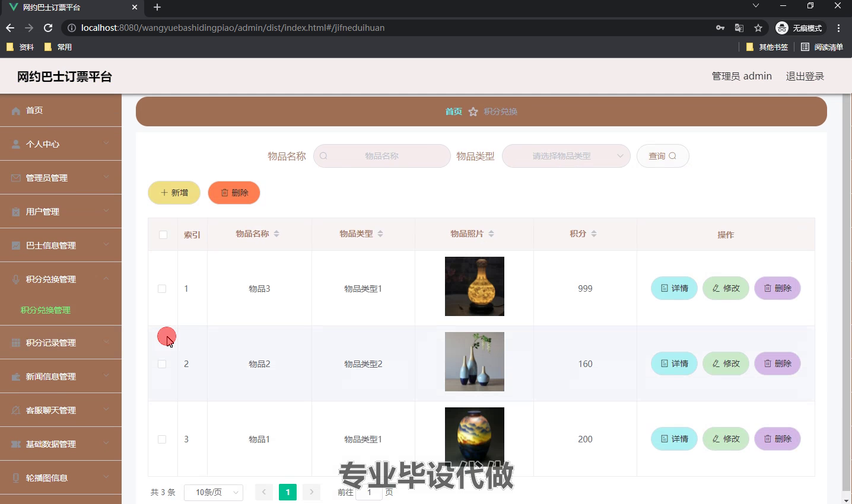Image resolution: width=852 pixels, height=504 pixels.
Task: Click the home icon in the sidebar
Action: 16,111
